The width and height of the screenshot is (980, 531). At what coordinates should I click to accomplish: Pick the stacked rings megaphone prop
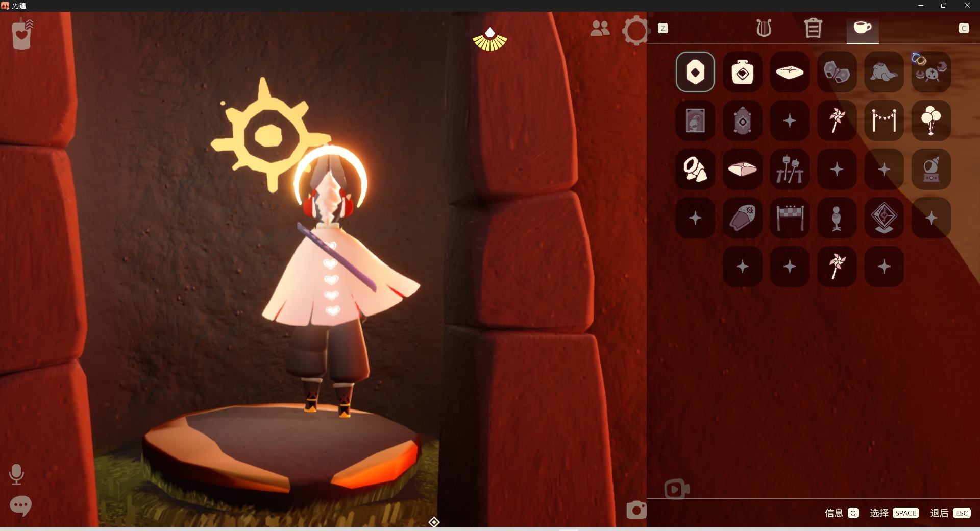point(695,169)
